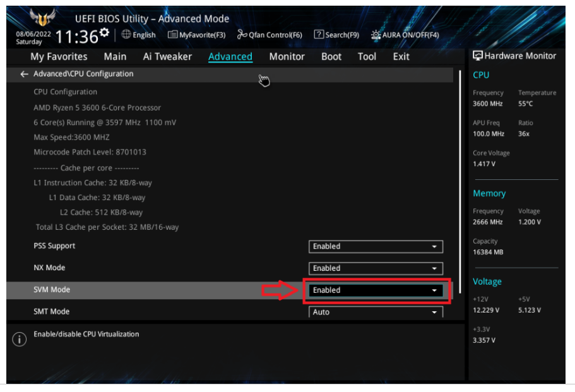
Task: Click the Memory heading in Hardware Monitor
Action: pyautogui.click(x=489, y=193)
